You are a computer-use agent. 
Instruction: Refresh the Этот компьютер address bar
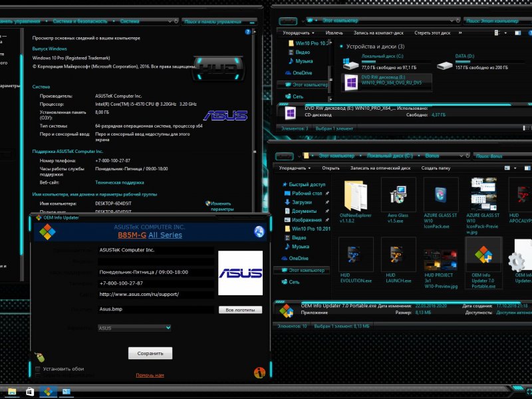[458, 21]
